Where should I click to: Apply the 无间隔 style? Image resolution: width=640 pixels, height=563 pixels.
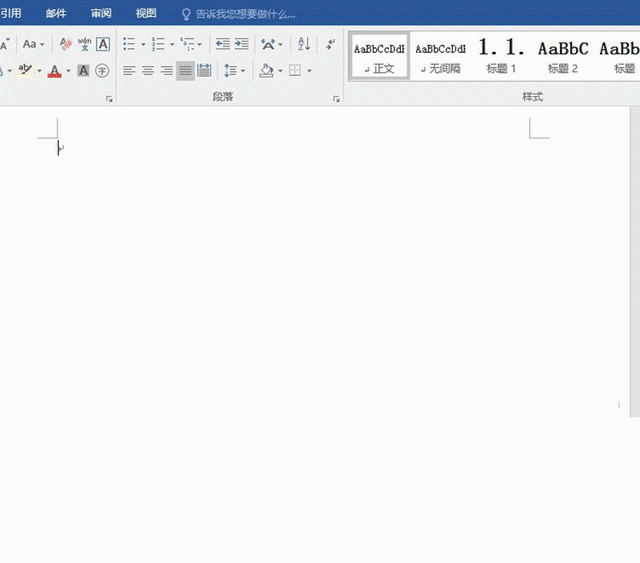click(x=440, y=57)
